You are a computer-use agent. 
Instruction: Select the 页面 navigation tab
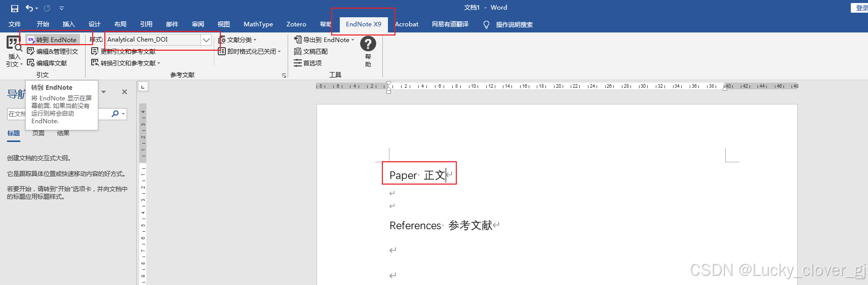[x=38, y=133]
